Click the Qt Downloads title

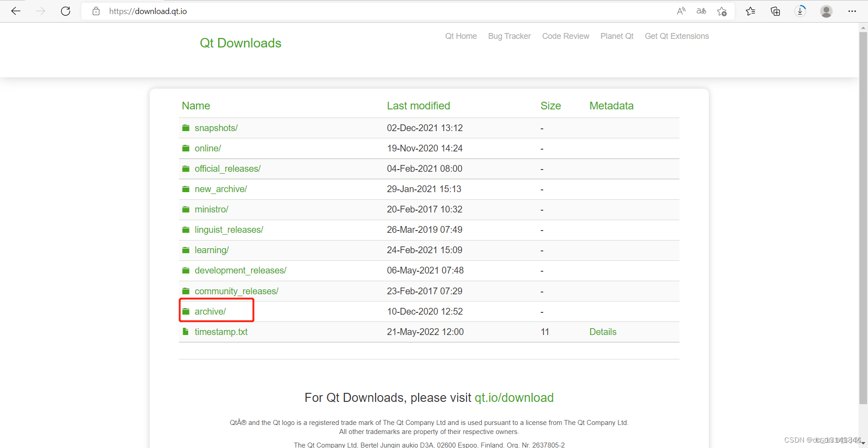[x=241, y=43]
